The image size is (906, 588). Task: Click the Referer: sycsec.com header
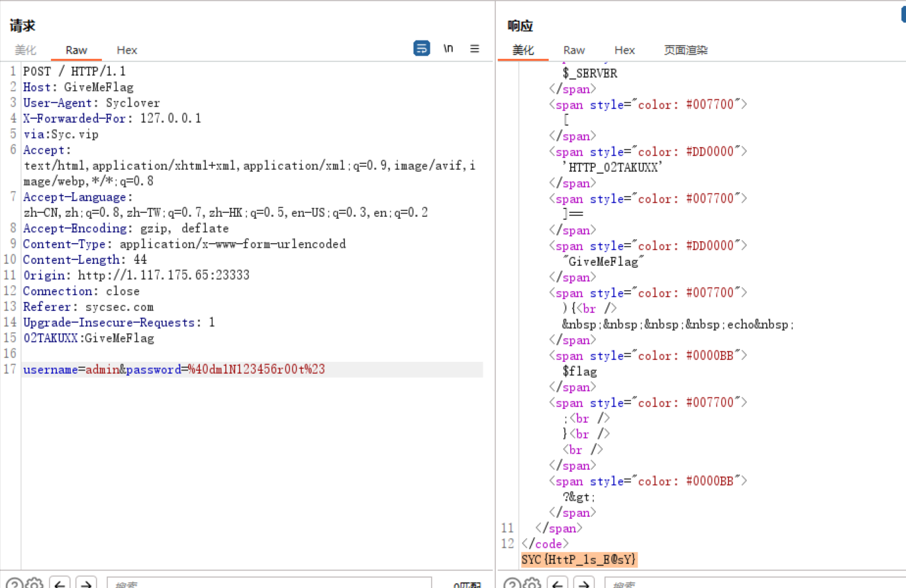pos(88,306)
